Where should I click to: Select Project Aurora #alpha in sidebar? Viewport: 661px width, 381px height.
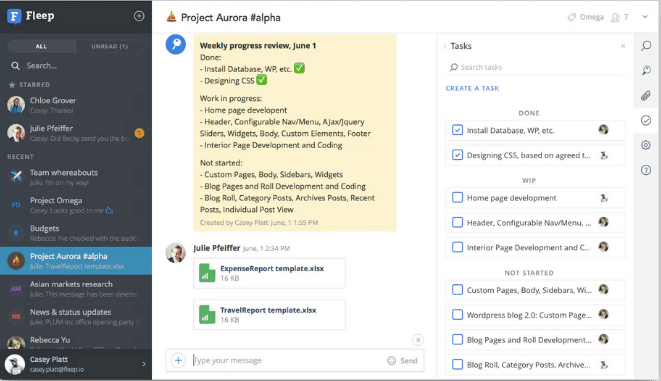tap(76, 261)
